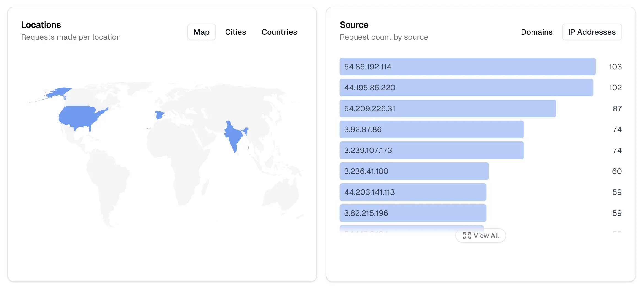Click the 3.82.215.196 bar
This screenshot has height=289, width=644.
[x=412, y=213]
